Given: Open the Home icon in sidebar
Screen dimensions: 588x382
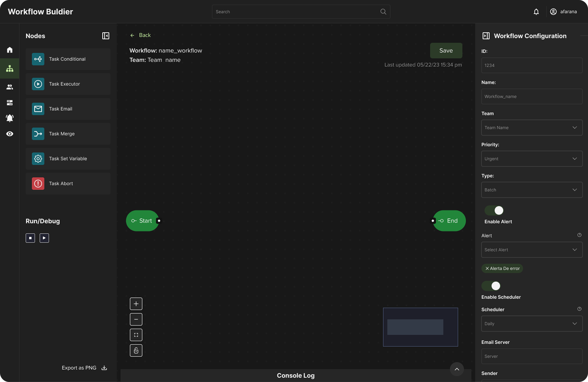Looking at the screenshot, I should click(x=10, y=50).
